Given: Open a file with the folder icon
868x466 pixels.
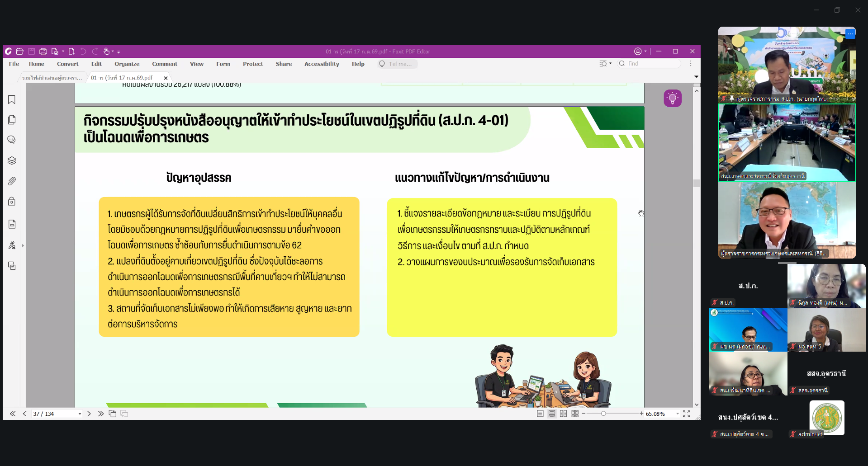Looking at the screenshot, I should coord(20,52).
